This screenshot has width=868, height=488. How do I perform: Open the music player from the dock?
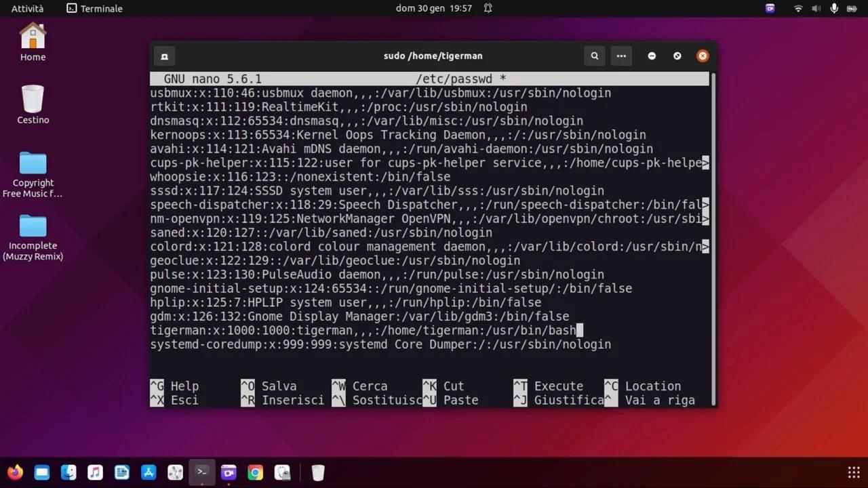pyautogui.click(x=96, y=472)
